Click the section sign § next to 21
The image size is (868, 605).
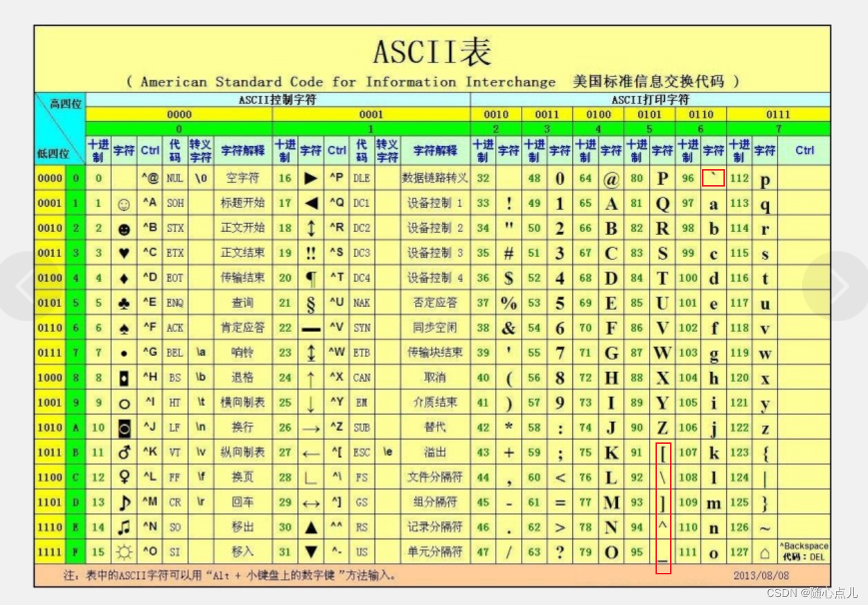click(310, 304)
